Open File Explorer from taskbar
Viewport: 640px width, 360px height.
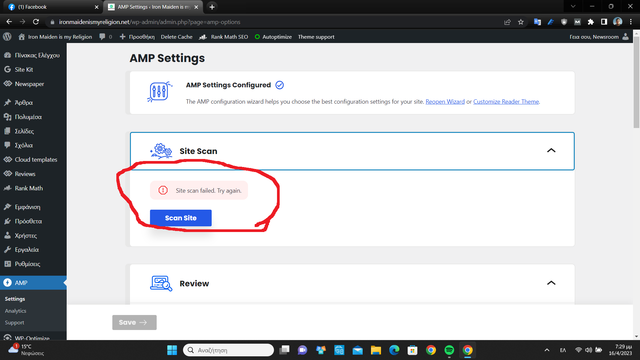[x=376, y=350]
